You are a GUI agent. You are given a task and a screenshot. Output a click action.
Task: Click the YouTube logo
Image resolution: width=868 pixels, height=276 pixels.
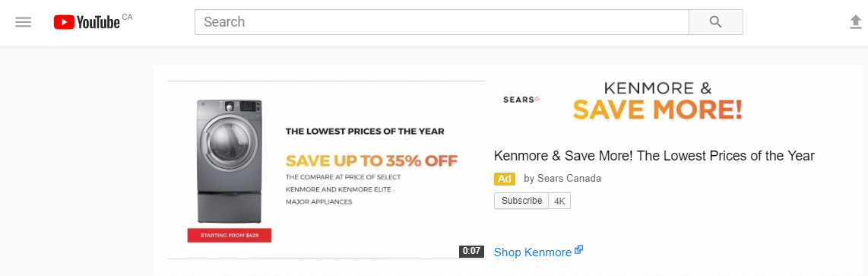tap(87, 22)
